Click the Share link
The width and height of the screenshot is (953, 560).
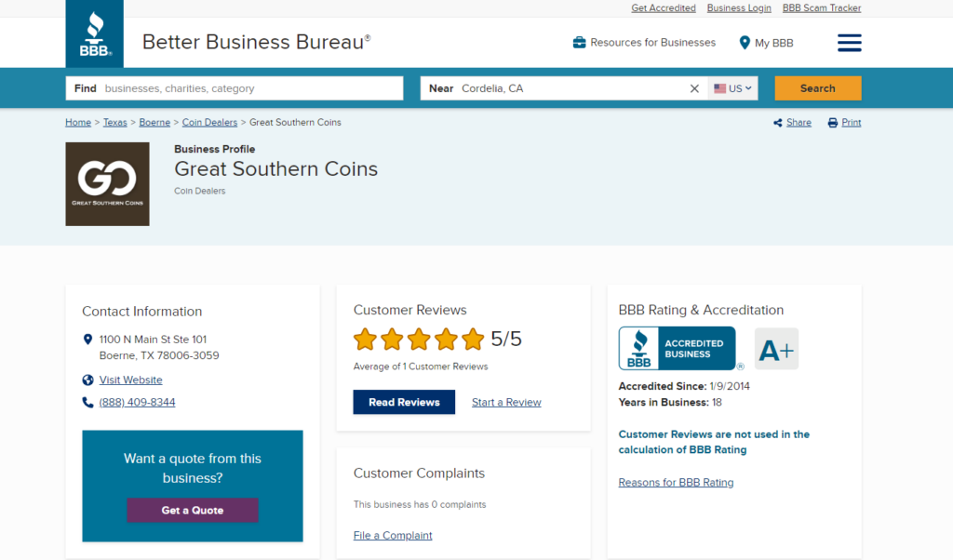pyautogui.click(x=799, y=122)
